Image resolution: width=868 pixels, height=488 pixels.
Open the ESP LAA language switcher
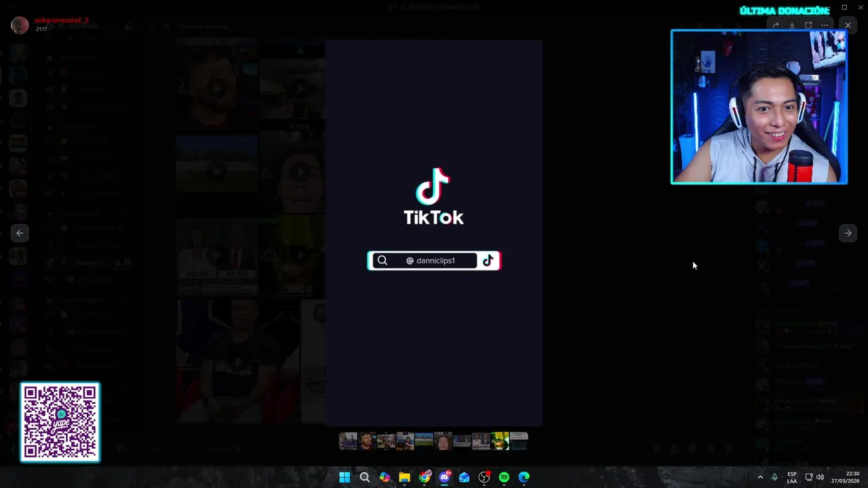pos(792,477)
